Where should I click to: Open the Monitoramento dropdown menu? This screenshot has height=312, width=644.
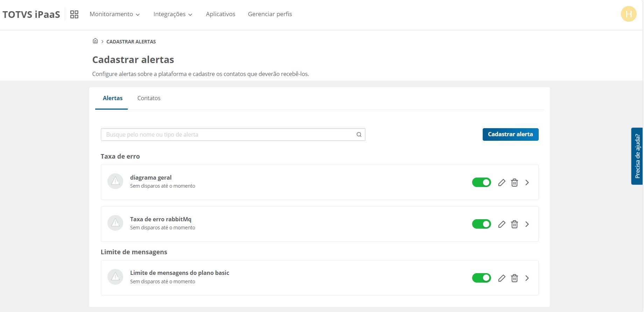[x=114, y=14]
